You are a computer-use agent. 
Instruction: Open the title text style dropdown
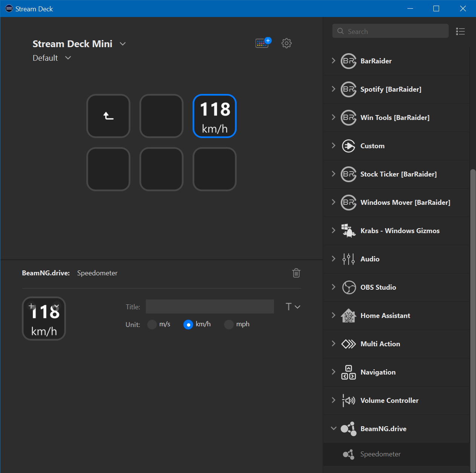pos(293,307)
